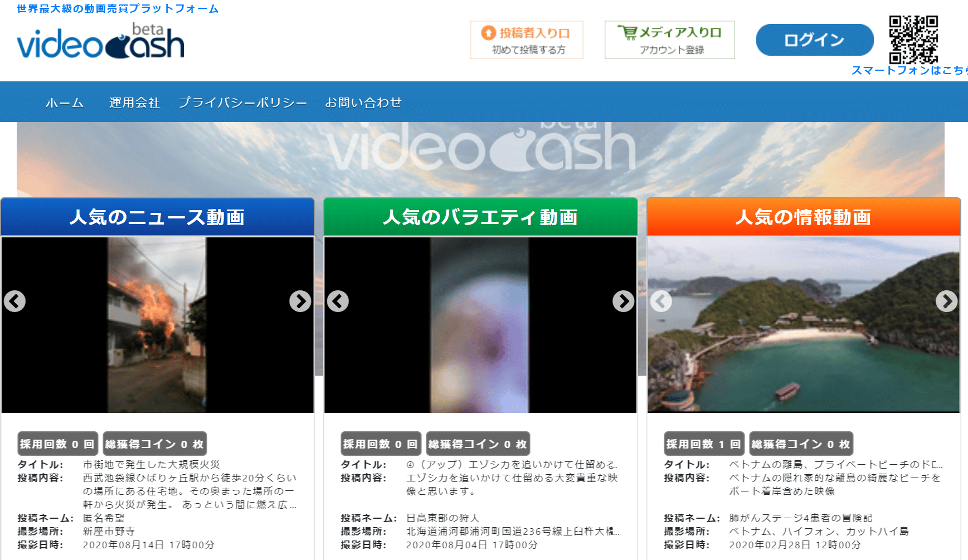Click the 西武池袋線ひばりヶ丘駅 news description
968x560 pixels.
pos(190,491)
